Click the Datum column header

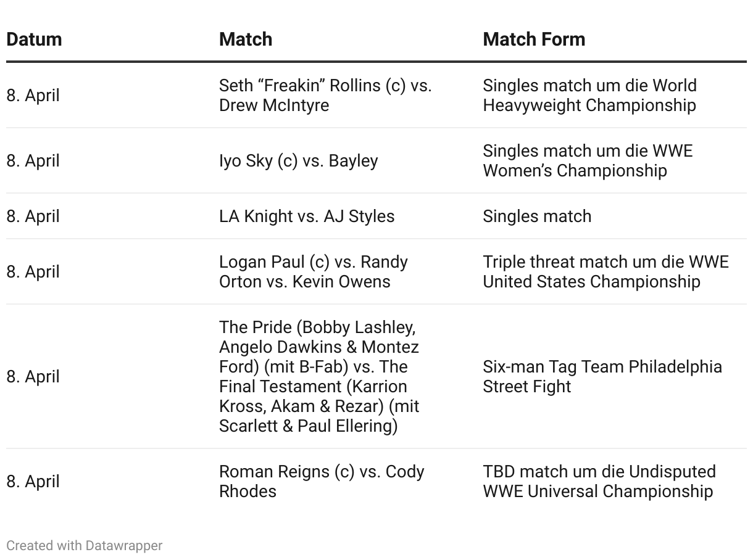click(35, 39)
